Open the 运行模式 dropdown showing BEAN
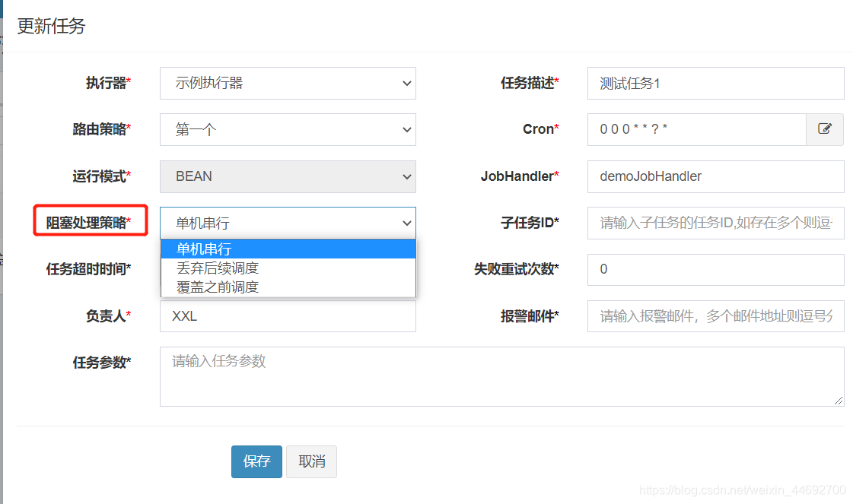This screenshot has width=853, height=504. coord(288,176)
